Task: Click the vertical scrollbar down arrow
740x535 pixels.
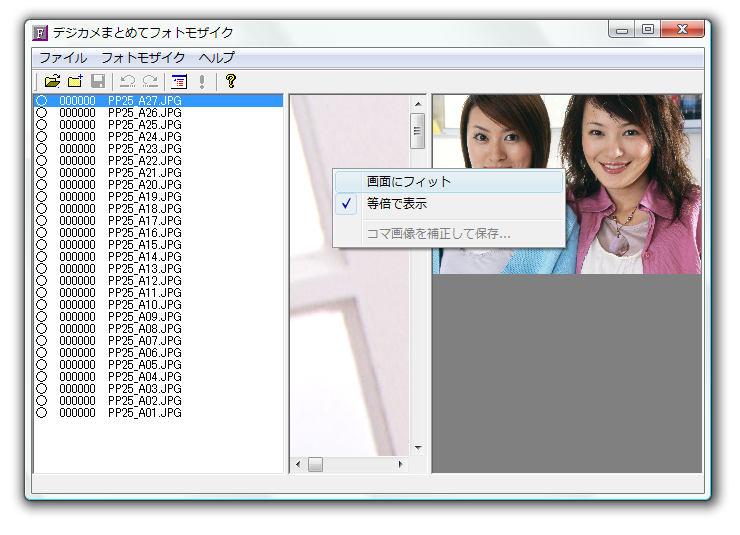Action: [x=418, y=448]
